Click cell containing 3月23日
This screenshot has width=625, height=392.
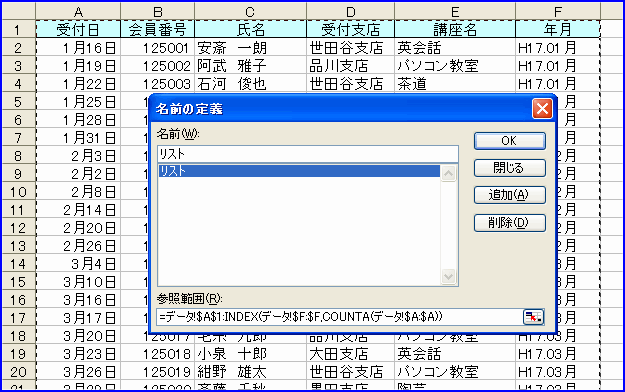[x=78, y=354]
